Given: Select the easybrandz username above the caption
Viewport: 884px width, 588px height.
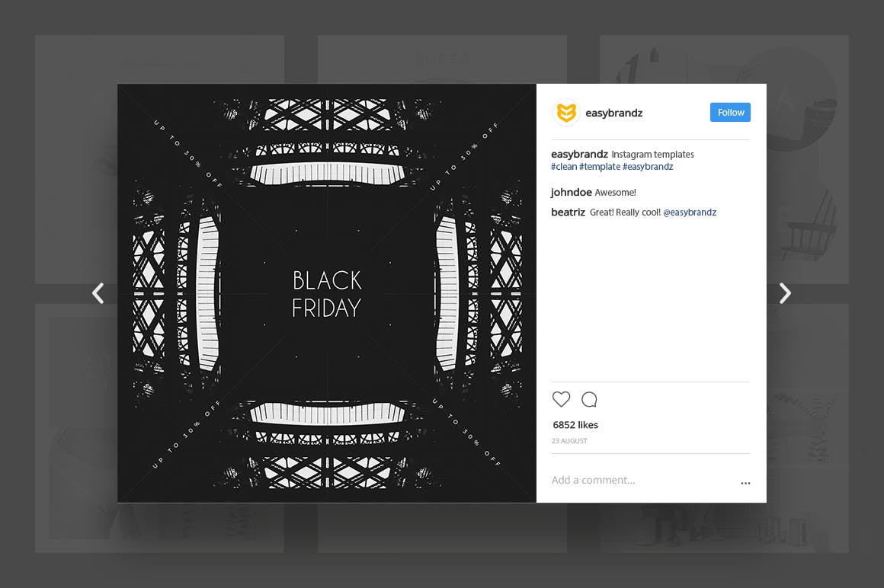Looking at the screenshot, I should [x=579, y=154].
